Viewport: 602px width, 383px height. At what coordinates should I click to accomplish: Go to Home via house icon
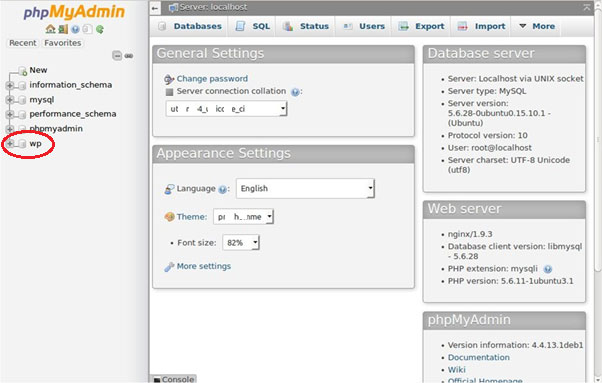click(50, 29)
